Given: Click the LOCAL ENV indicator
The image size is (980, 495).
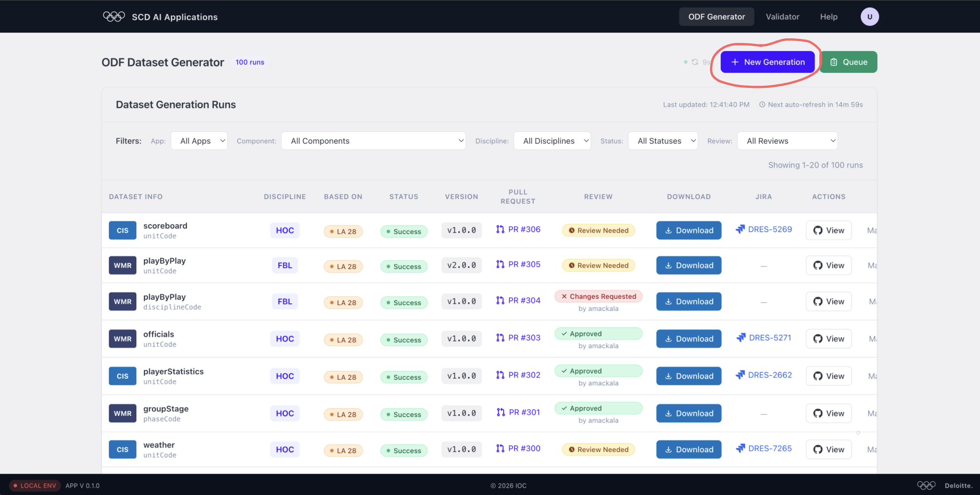Looking at the screenshot, I should click(35, 486).
